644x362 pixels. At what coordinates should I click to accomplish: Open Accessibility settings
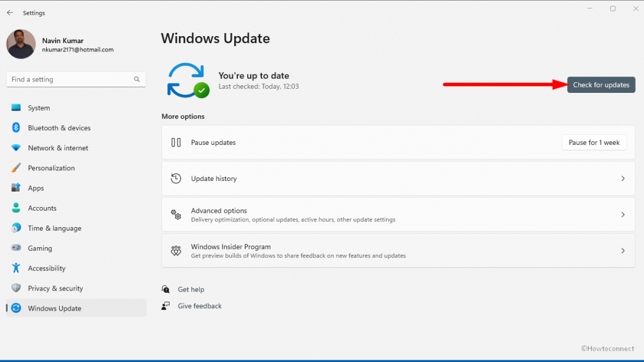pos(76,269)
